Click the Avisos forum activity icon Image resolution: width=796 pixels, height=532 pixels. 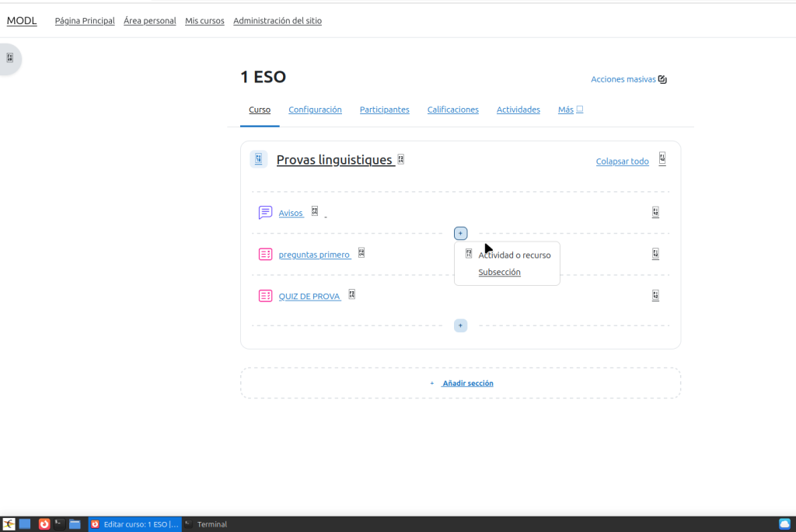click(x=265, y=213)
